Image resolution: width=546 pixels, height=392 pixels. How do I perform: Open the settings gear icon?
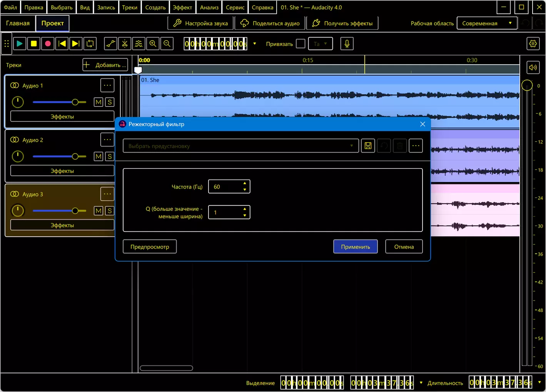point(533,44)
